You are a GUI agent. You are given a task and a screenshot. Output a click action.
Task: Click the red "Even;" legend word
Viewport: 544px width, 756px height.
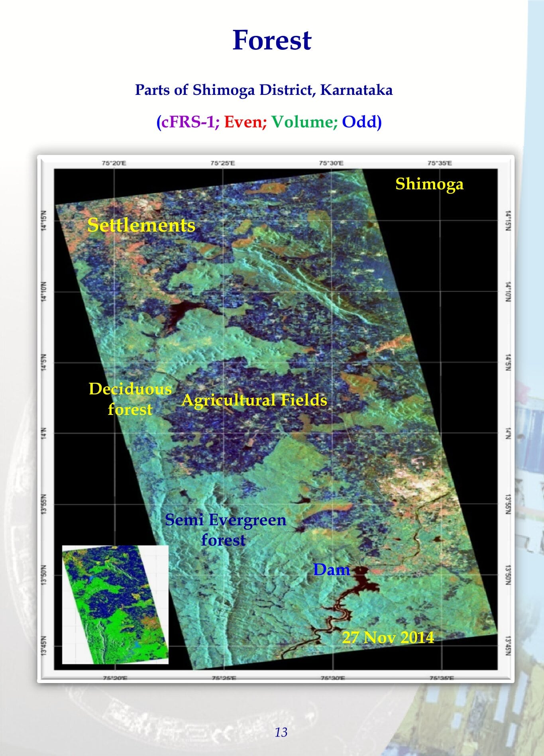(x=245, y=122)
